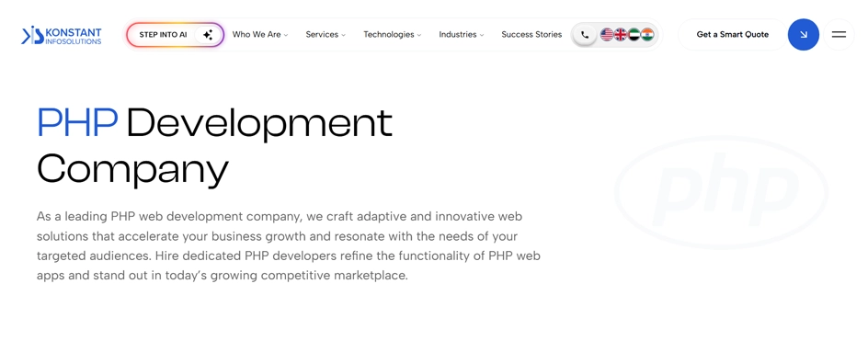Select the India flag icon
868x352 pixels.
click(x=647, y=35)
